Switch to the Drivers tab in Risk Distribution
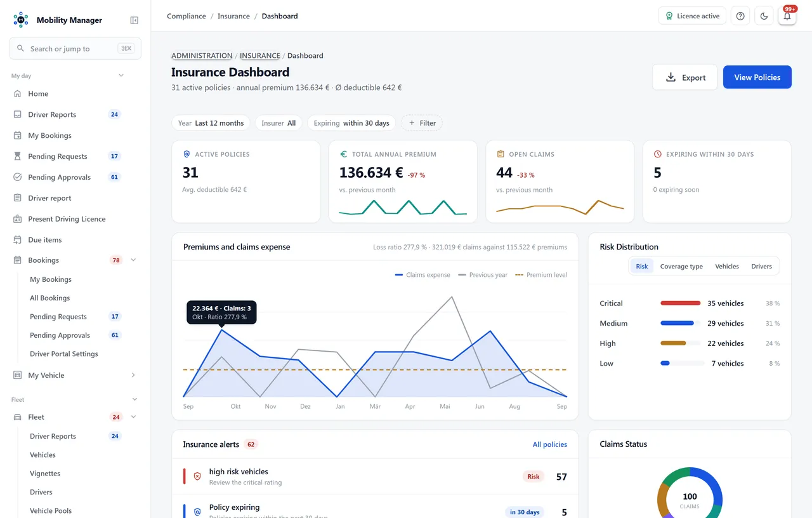 tap(761, 266)
